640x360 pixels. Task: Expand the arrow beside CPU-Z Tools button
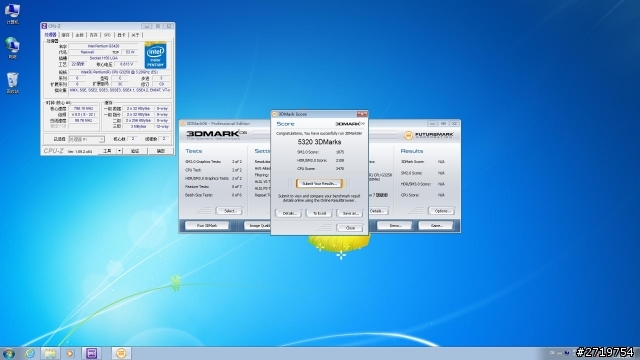point(120,151)
